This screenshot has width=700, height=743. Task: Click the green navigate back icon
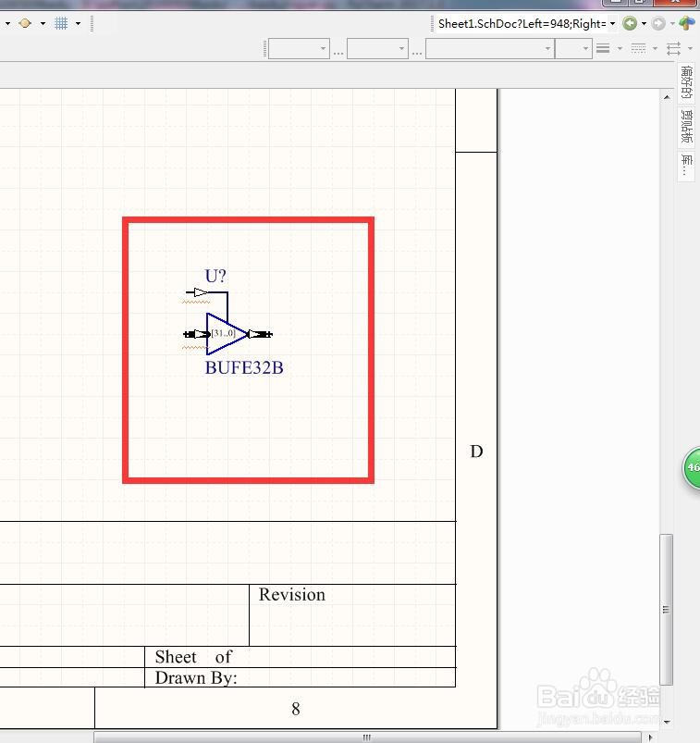(x=630, y=23)
